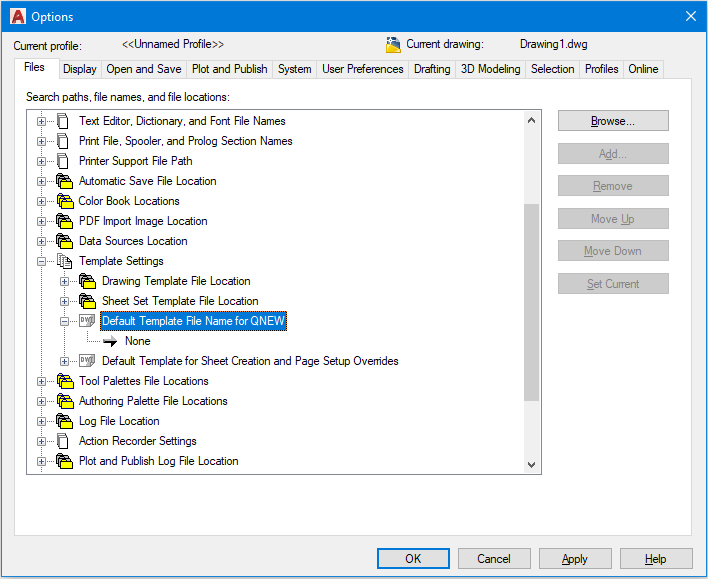Screen dimensions: 708x579
Task: Select the PDF Import Image Location item
Action: pos(143,221)
